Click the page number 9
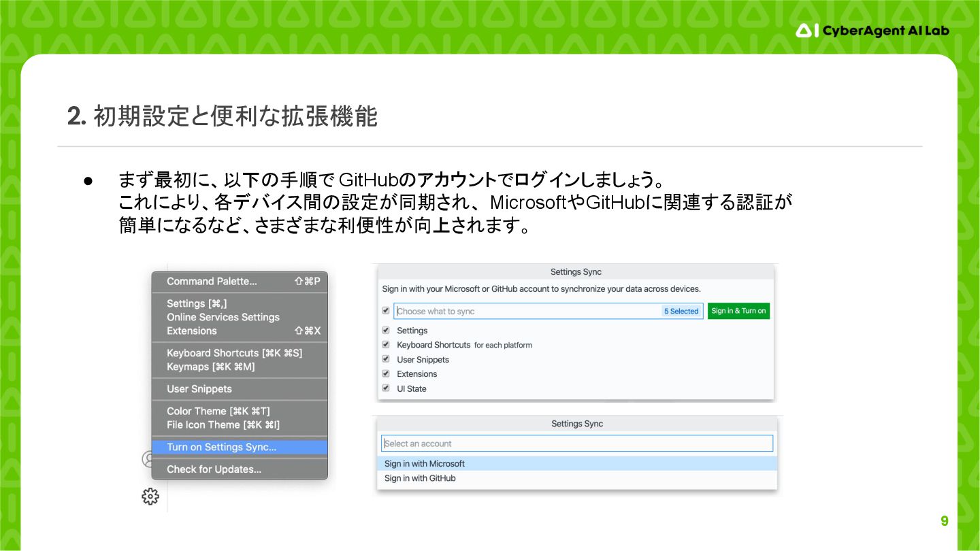Screen dimensions: 980x551 [945, 521]
